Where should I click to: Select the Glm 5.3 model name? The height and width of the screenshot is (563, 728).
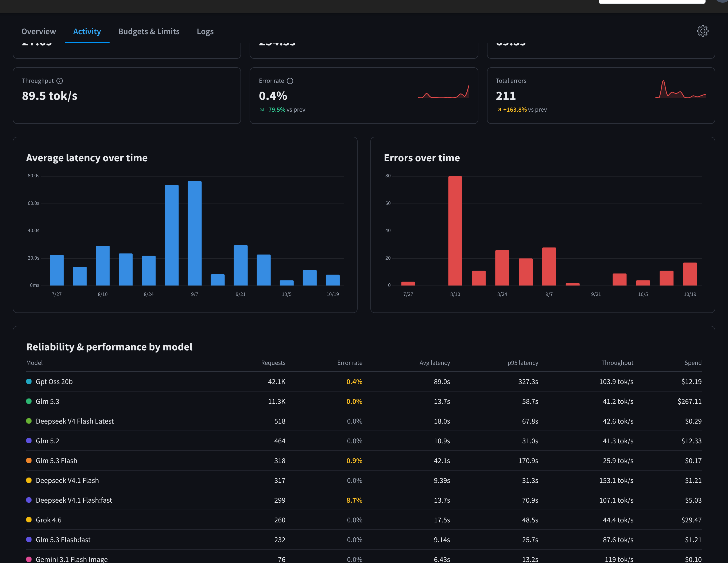47,401
